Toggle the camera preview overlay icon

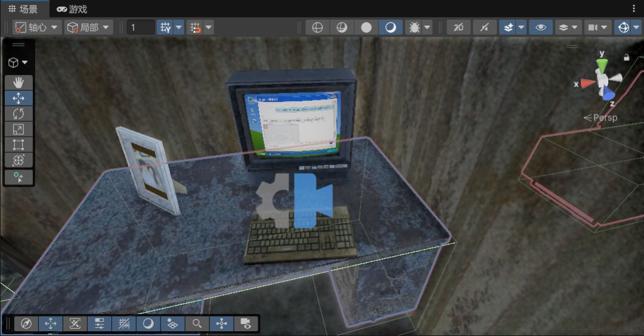point(246,324)
